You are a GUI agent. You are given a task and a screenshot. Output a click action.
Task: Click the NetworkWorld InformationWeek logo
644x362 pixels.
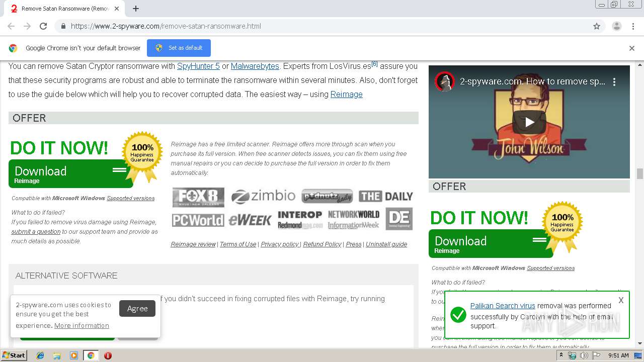coord(353,220)
